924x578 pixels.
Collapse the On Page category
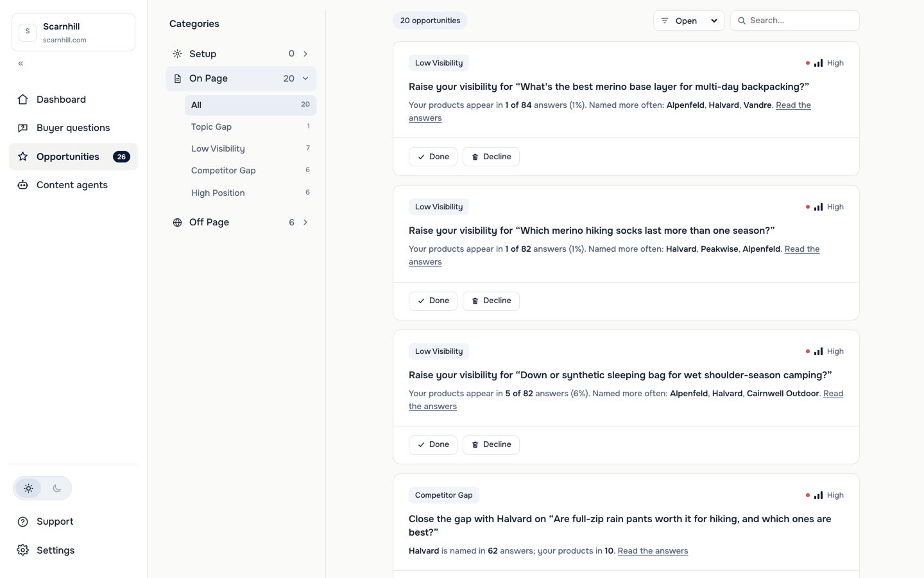coord(241,78)
